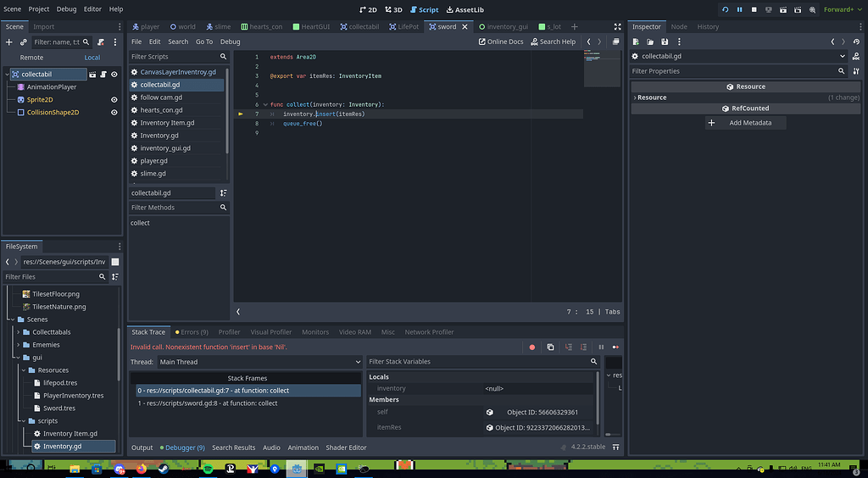
Task: Copy error message icon in debugger
Action: point(550,347)
